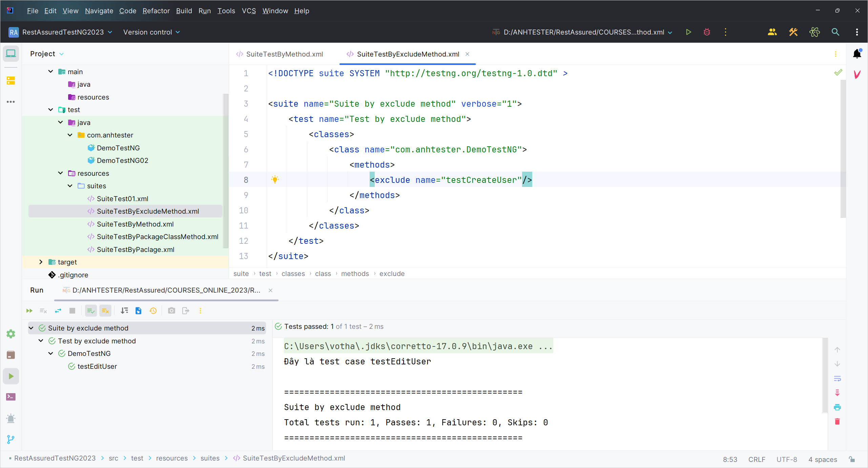The image size is (868, 468).
Task: Show notifications bell panel
Action: 857,54
